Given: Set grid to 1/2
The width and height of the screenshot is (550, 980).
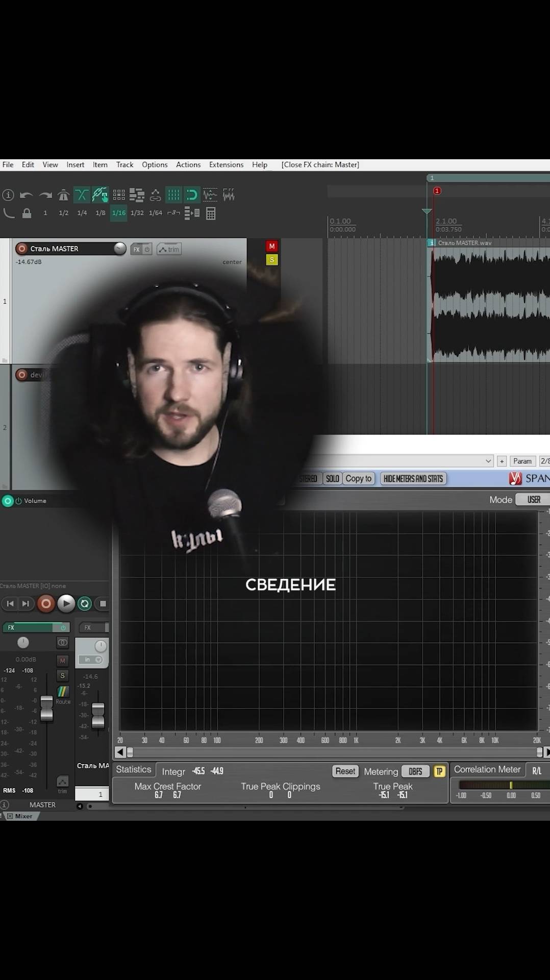Looking at the screenshot, I should (64, 213).
